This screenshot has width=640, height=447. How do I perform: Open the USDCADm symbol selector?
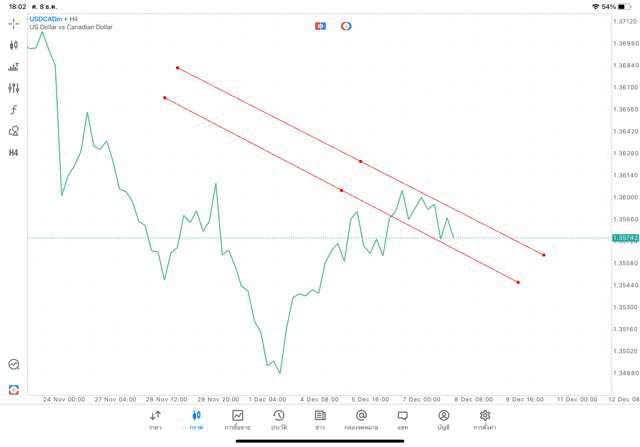click(48, 19)
